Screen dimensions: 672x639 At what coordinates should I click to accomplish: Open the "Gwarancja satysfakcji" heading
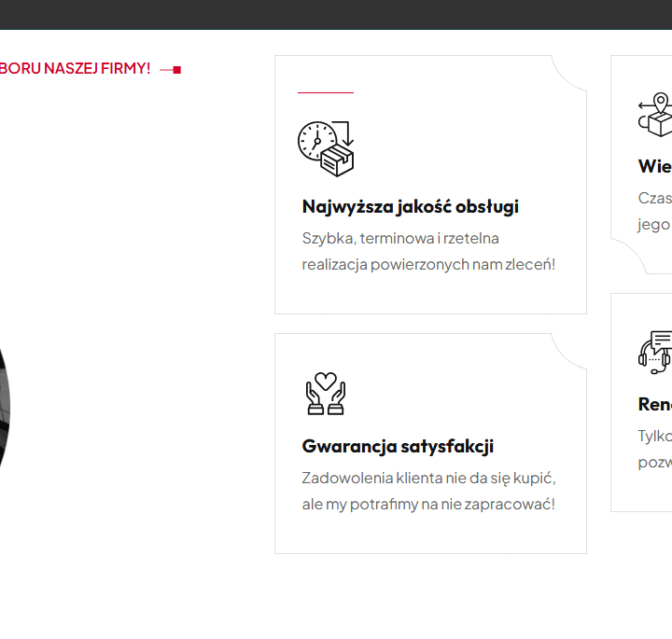[x=398, y=446]
